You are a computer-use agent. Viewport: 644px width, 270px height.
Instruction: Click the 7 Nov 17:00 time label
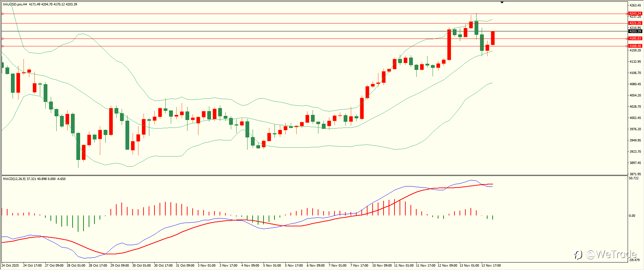point(360,265)
